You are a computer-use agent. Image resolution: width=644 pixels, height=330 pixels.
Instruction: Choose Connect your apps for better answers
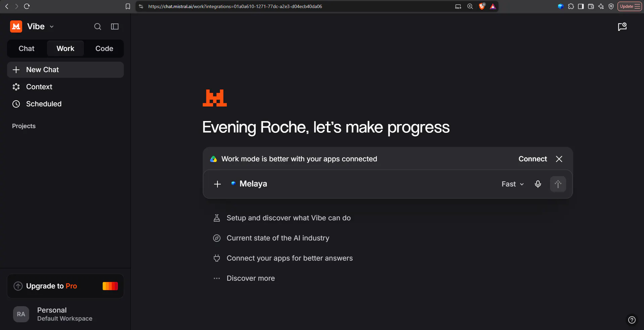pyautogui.click(x=283, y=258)
